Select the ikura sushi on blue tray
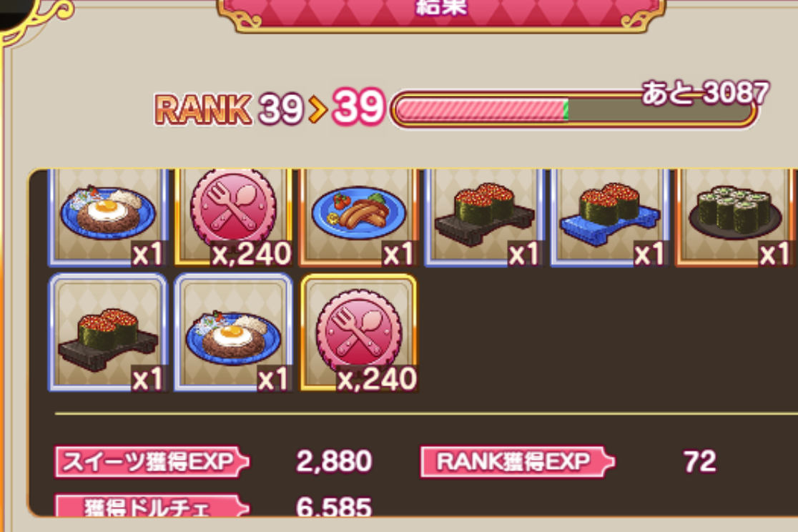 pos(610,217)
